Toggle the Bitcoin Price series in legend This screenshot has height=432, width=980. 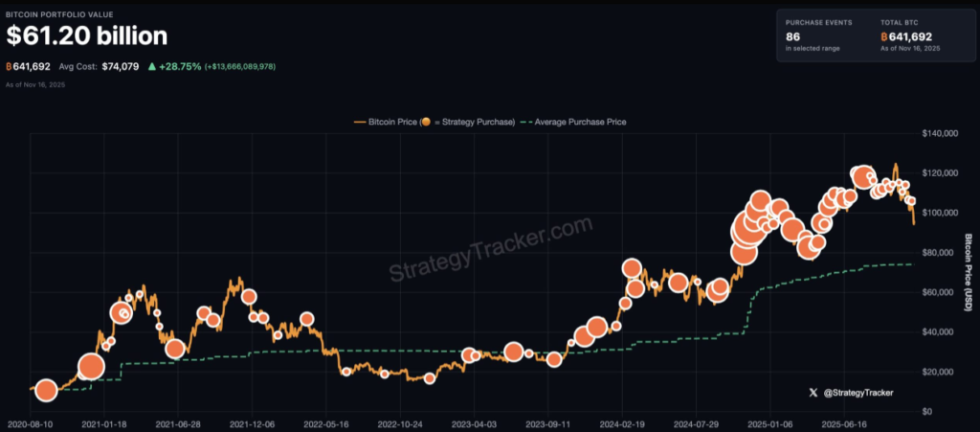pos(387,122)
